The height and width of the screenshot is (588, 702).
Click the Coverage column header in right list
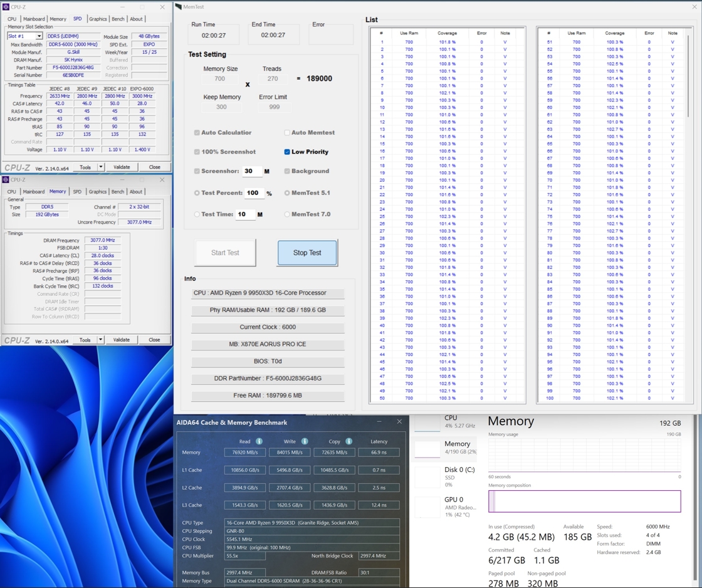(615, 33)
